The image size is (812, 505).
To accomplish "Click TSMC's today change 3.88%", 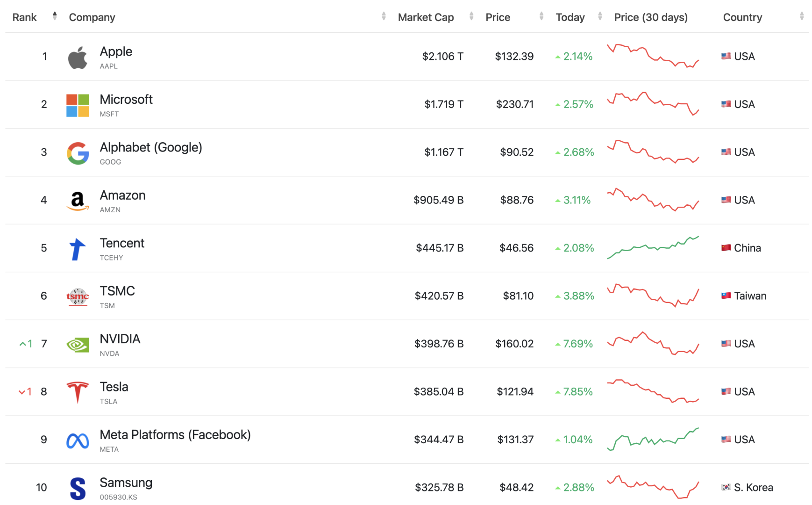I will click(x=578, y=296).
